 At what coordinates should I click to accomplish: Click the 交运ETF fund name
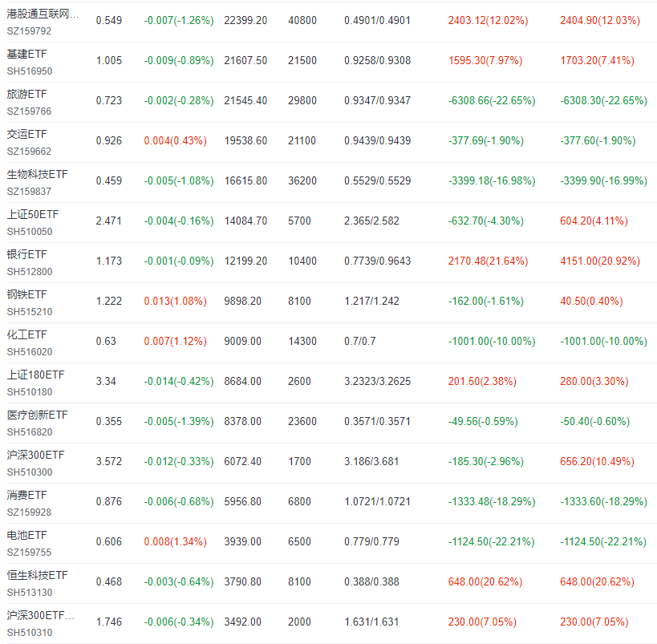click(26, 135)
